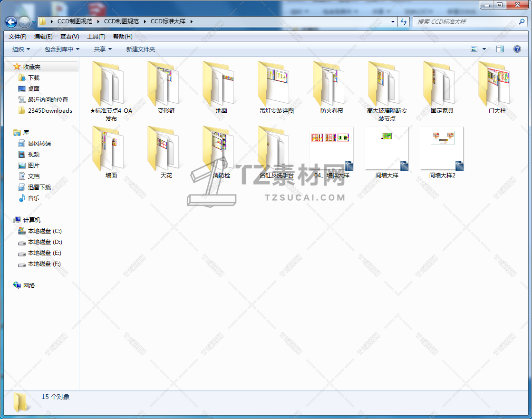Click the Forward navigation arrow
The width and height of the screenshot is (532, 419).
pyautogui.click(x=24, y=22)
